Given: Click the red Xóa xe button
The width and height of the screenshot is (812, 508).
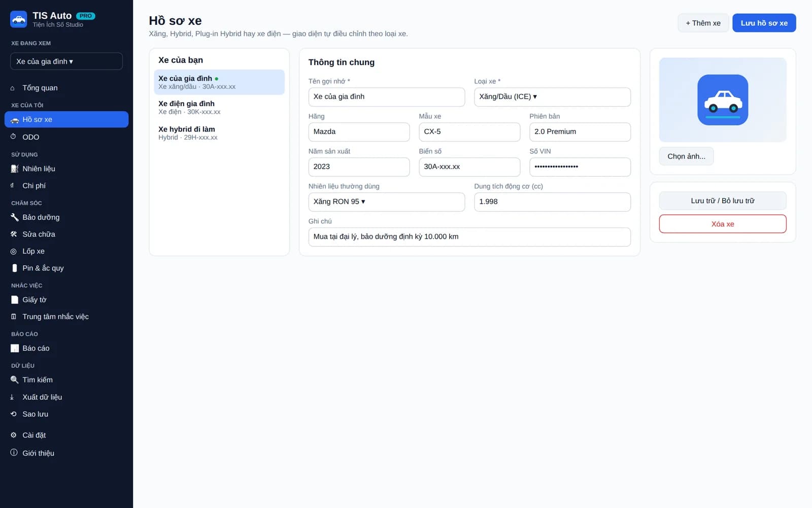Looking at the screenshot, I should click(723, 224).
